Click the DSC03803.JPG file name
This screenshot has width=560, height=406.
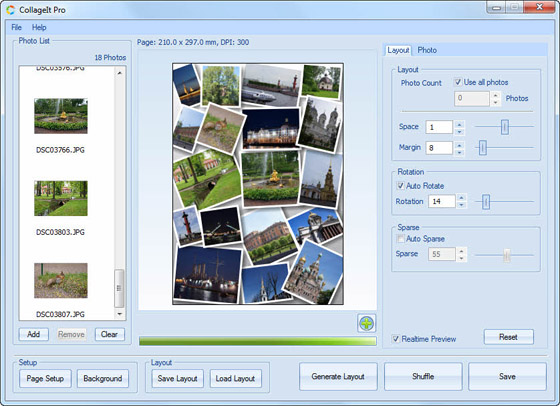pyautogui.click(x=60, y=232)
